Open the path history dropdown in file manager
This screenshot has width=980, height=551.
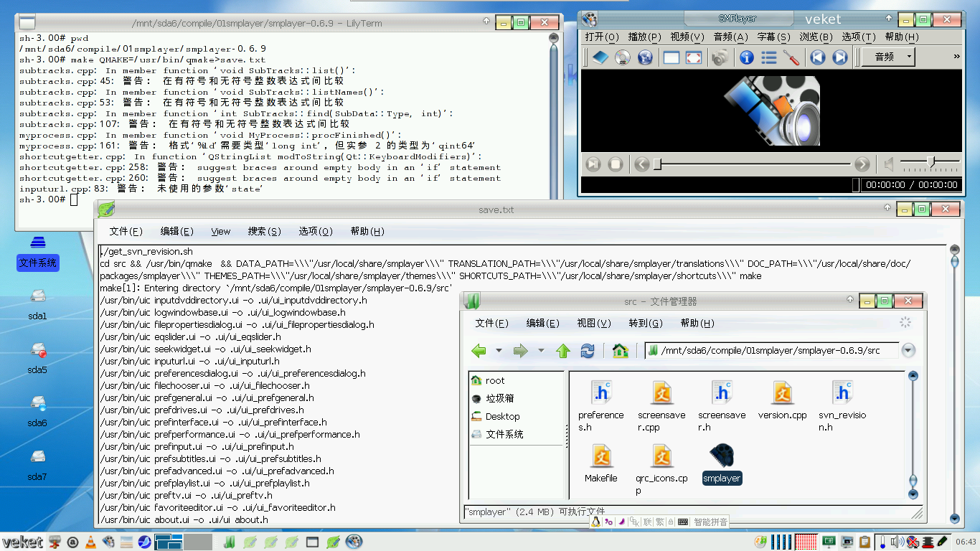[x=908, y=351]
